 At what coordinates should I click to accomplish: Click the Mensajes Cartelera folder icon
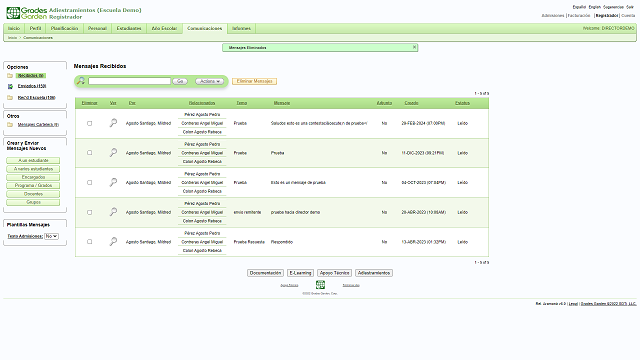click(x=10, y=124)
